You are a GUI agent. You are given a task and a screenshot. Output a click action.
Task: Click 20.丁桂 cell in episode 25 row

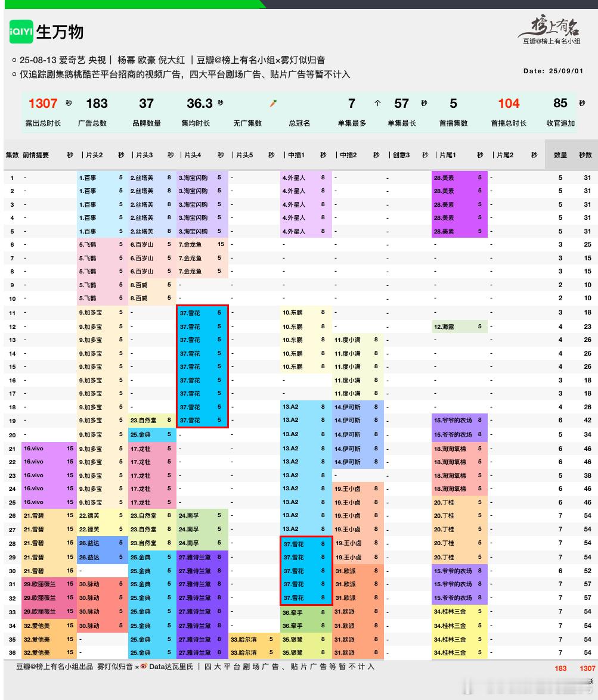click(x=460, y=502)
